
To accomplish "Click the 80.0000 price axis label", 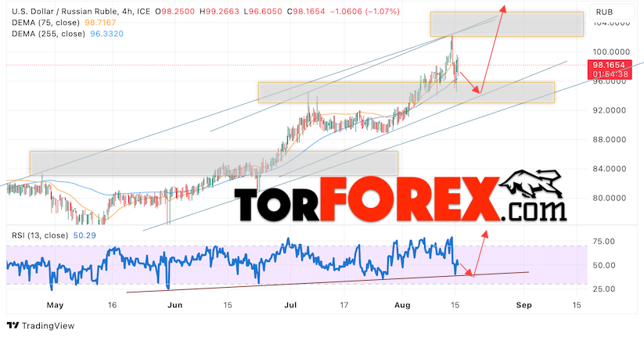I will [611, 198].
